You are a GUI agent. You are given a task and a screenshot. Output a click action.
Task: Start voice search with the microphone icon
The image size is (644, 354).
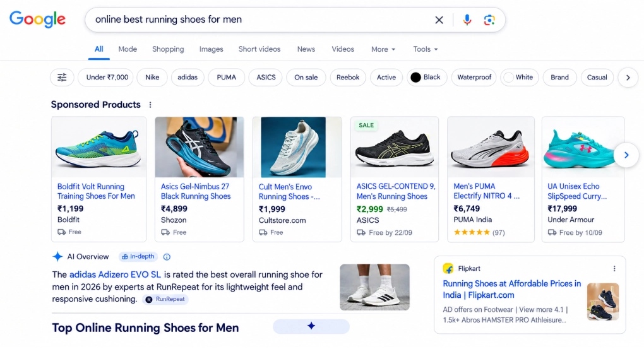coord(467,20)
